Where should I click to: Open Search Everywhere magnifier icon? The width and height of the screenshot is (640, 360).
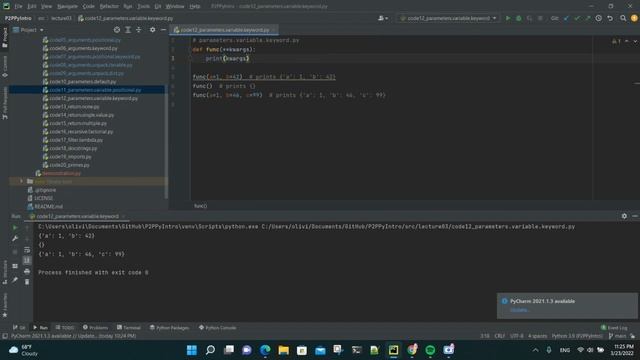[x=623, y=18]
